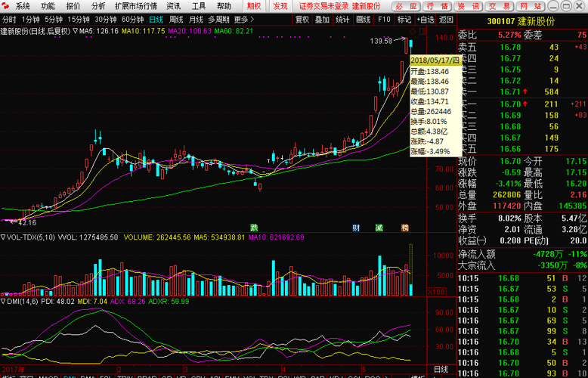Open the 系统 menu

(23, 6)
